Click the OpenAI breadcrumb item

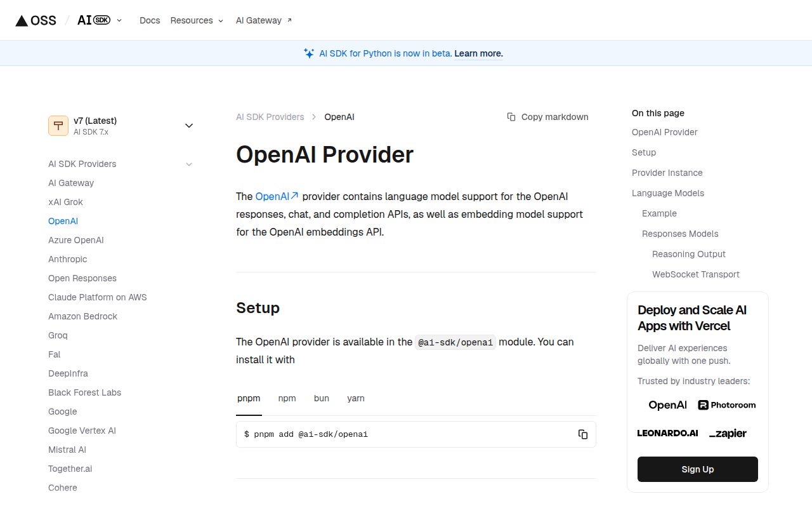point(339,117)
